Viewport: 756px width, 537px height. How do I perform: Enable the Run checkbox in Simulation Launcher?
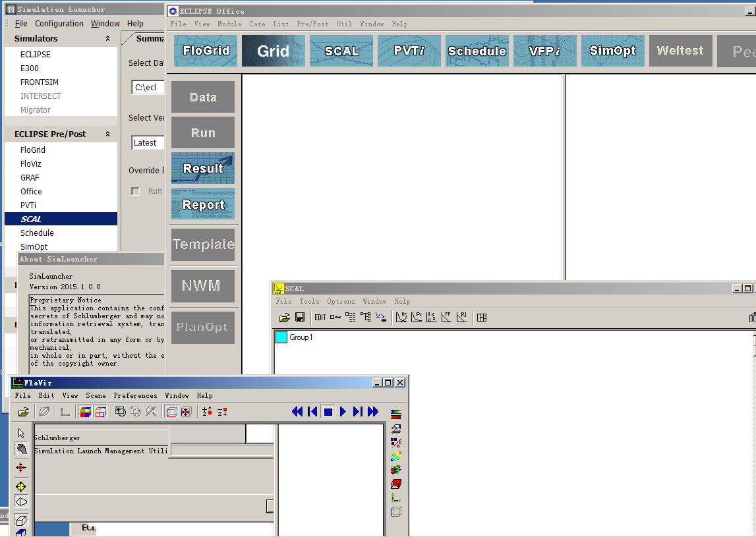point(136,191)
